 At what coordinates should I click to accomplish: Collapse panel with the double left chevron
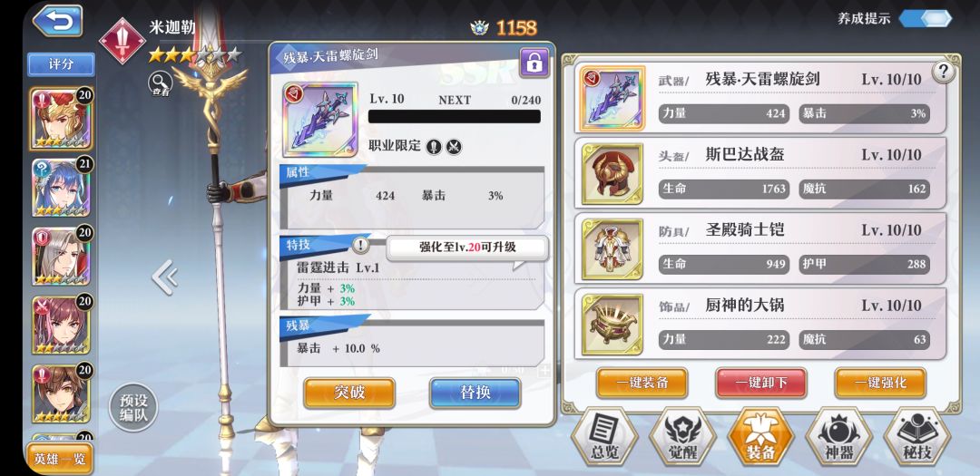(x=166, y=277)
